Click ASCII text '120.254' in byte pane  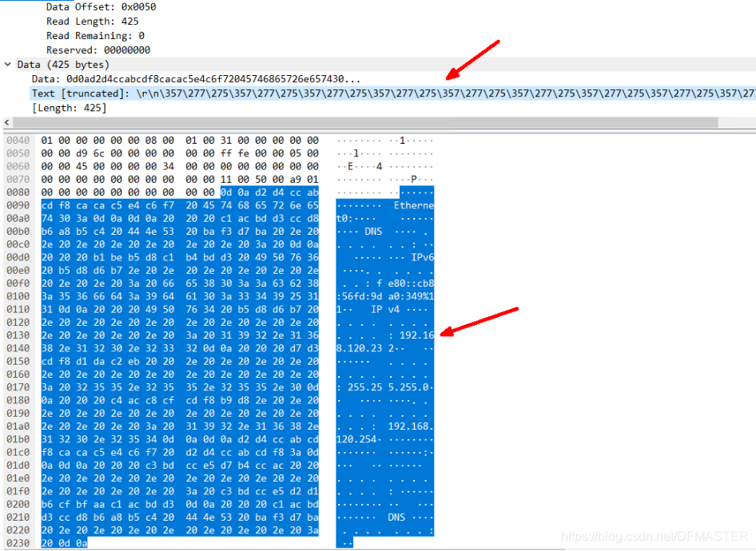tap(356, 439)
